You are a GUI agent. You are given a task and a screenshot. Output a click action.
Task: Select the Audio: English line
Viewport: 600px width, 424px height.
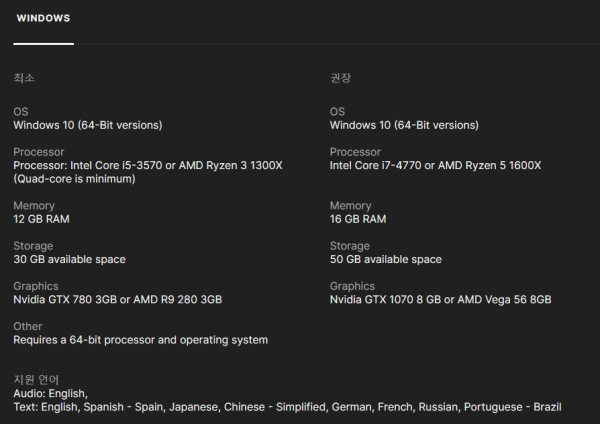coord(51,394)
